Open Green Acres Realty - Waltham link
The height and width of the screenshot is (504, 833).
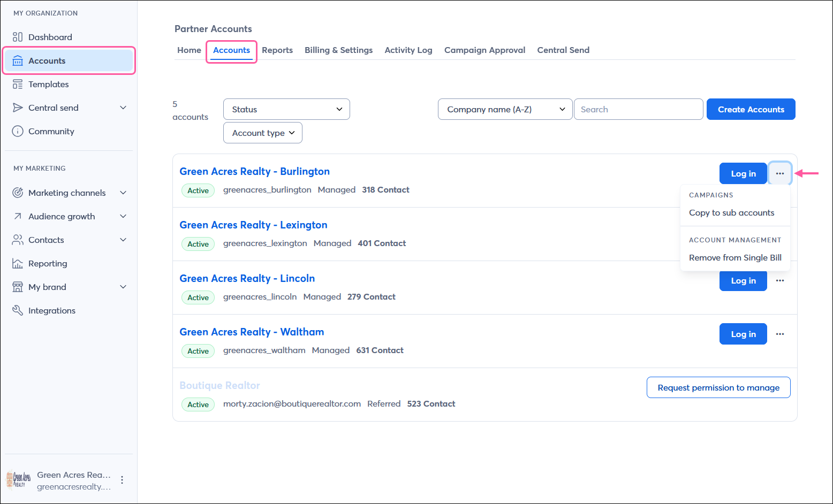(x=252, y=332)
